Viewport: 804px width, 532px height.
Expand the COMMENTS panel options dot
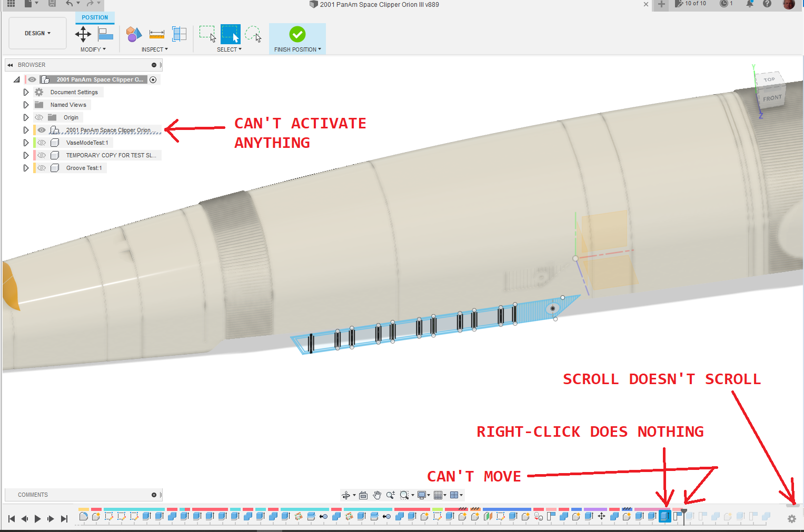pyautogui.click(x=154, y=495)
